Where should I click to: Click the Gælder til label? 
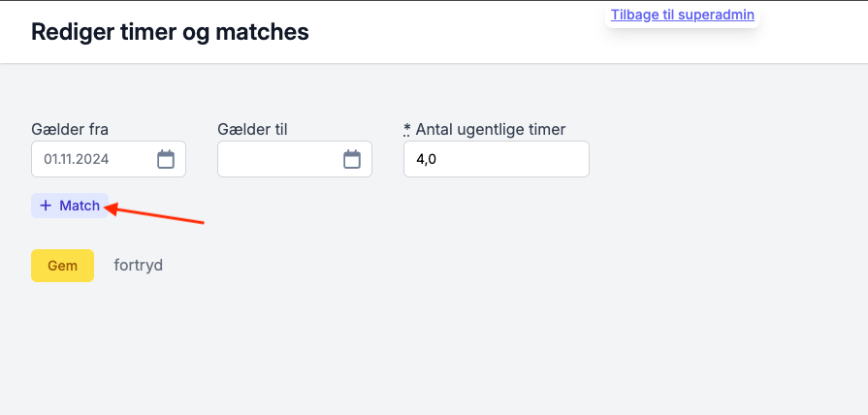(x=252, y=130)
